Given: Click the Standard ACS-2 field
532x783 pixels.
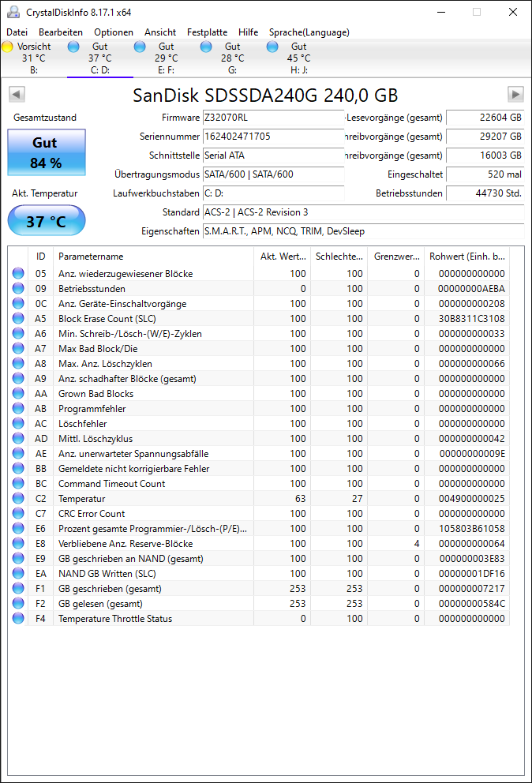Looking at the screenshot, I should tap(363, 212).
